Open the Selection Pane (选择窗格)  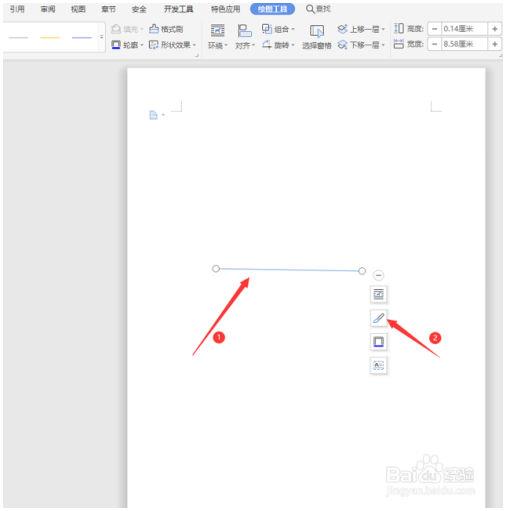pyautogui.click(x=317, y=37)
